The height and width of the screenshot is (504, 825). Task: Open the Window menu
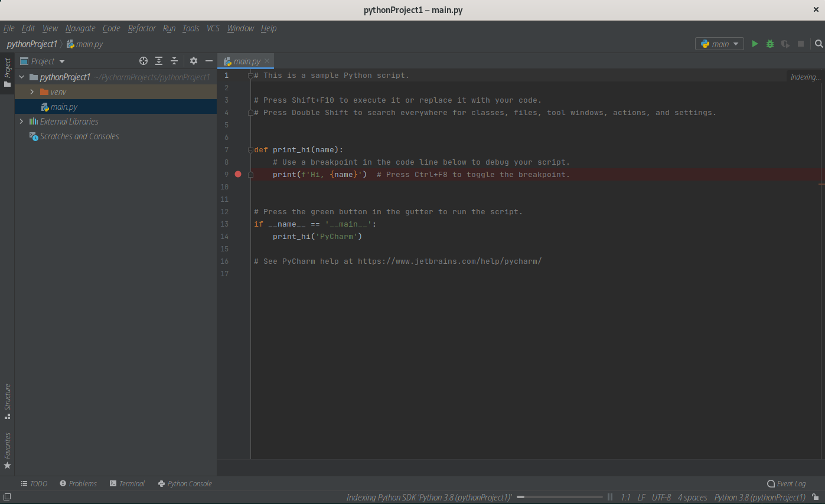point(240,28)
